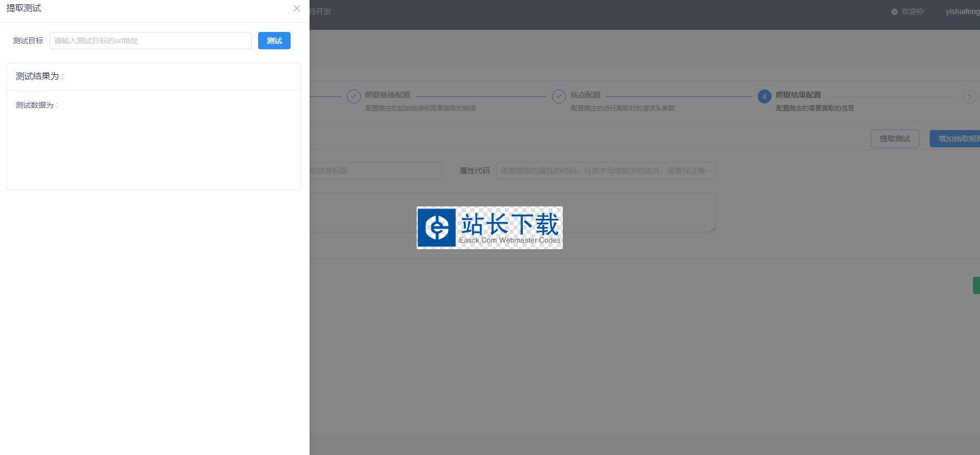Screen dimensions: 980x455
Task: Select the step 4 circle icon
Action: pos(764,96)
